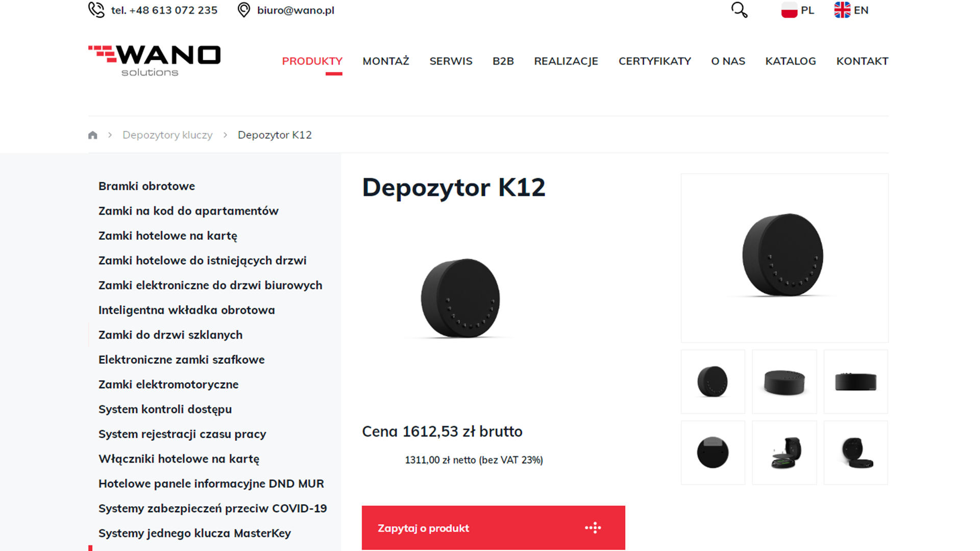
Task: Click the Zapytaj o produkt button
Action: pyautogui.click(x=494, y=528)
